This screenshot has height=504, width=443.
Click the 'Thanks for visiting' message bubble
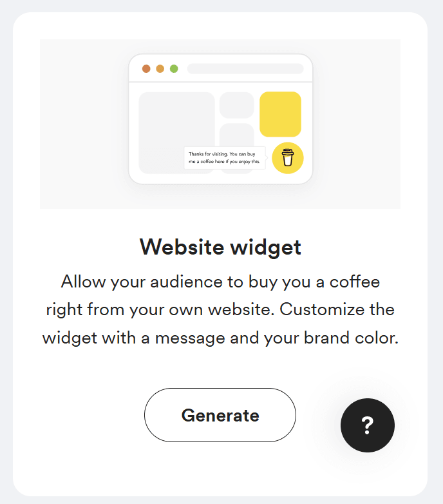click(225, 158)
